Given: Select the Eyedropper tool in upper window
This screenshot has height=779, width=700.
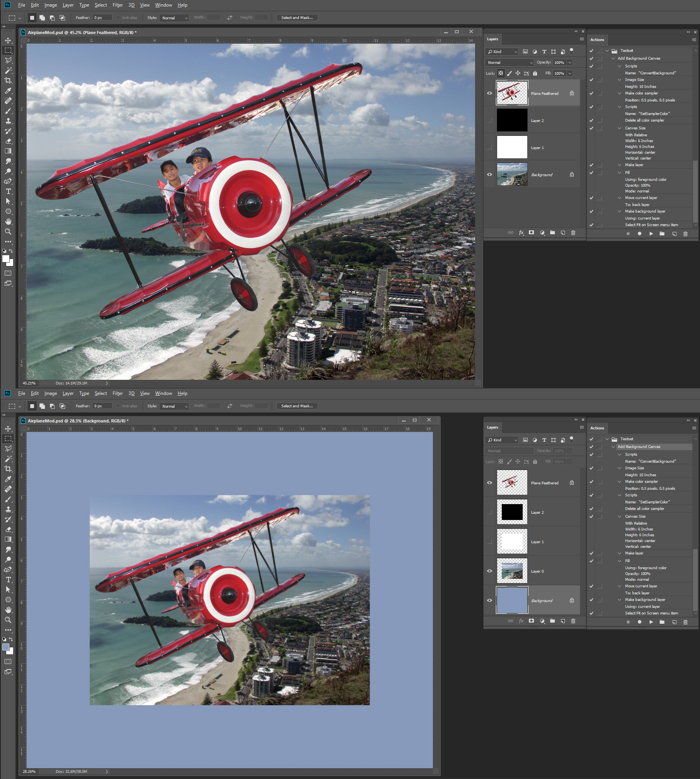Looking at the screenshot, I should 8,91.
